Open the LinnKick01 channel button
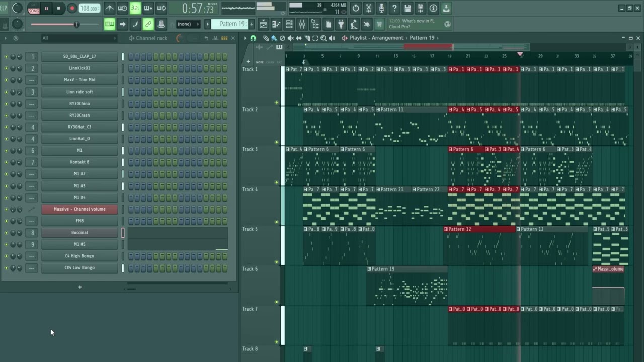The image size is (644, 362). [79, 68]
